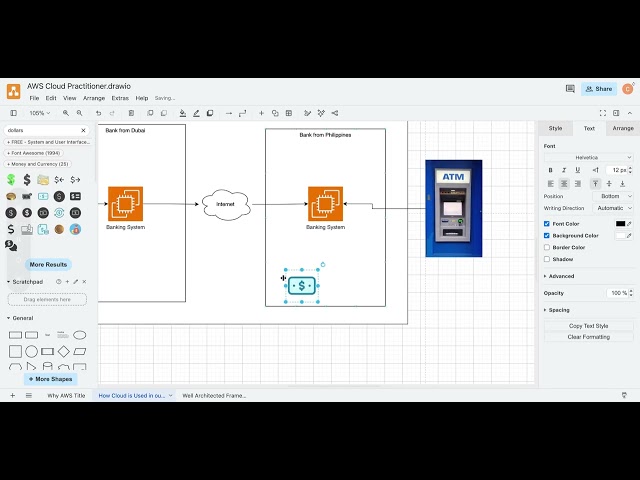
Task: Click the undo arrow icon
Action: pyautogui.click(x=98, y=113)
